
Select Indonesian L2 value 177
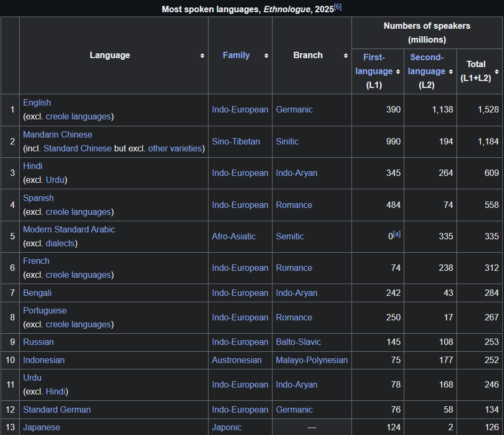point(446,360)
